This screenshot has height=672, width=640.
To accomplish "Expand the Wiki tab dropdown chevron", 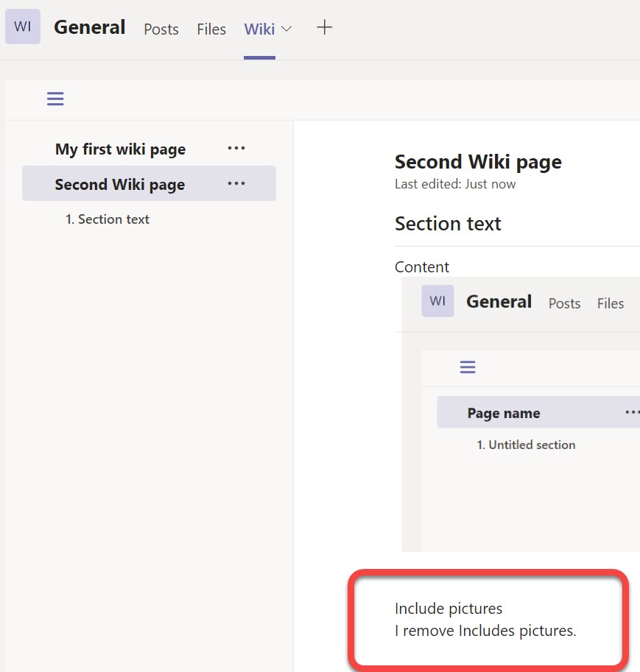I will pos(287,29).
